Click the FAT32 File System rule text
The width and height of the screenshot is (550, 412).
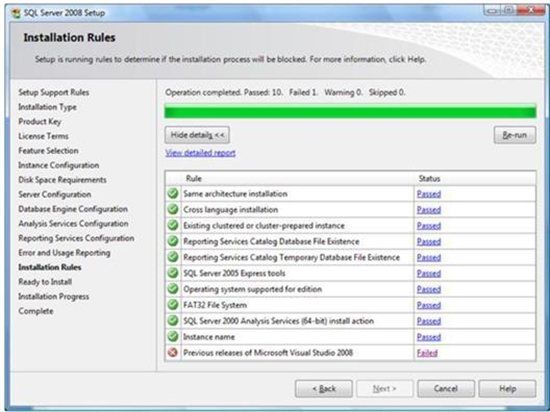(215, 305)
